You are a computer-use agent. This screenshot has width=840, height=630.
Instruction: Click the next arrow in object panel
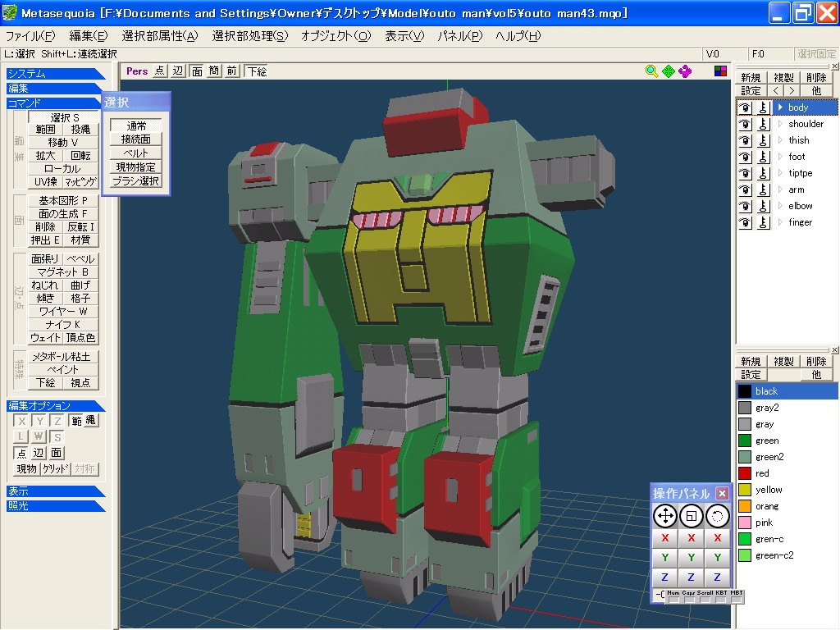tap(792, 90)
